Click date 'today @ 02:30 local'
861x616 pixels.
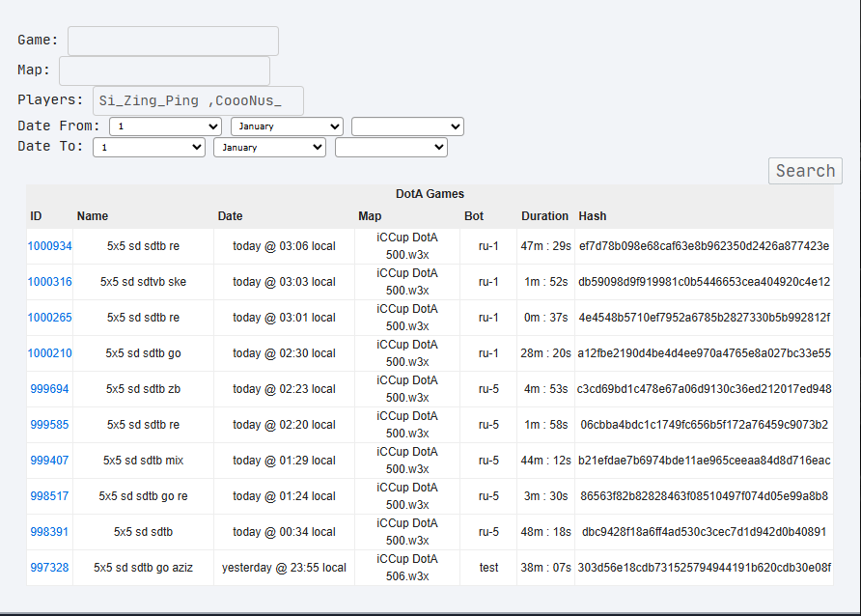point(284,353)
